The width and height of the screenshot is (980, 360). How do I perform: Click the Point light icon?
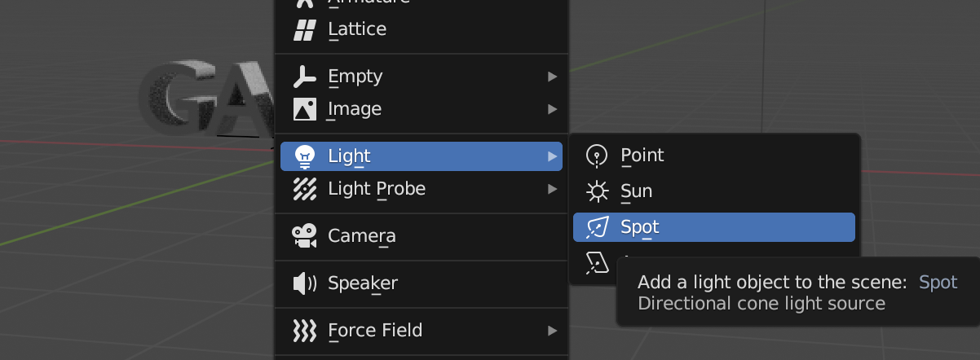(x=598, y=156)
